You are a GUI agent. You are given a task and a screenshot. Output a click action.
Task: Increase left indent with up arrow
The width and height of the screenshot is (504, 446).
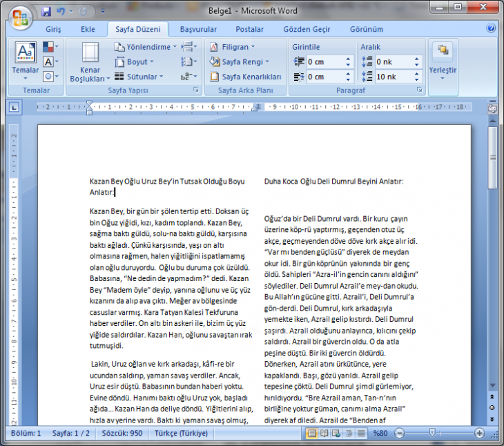click(348, 59)
